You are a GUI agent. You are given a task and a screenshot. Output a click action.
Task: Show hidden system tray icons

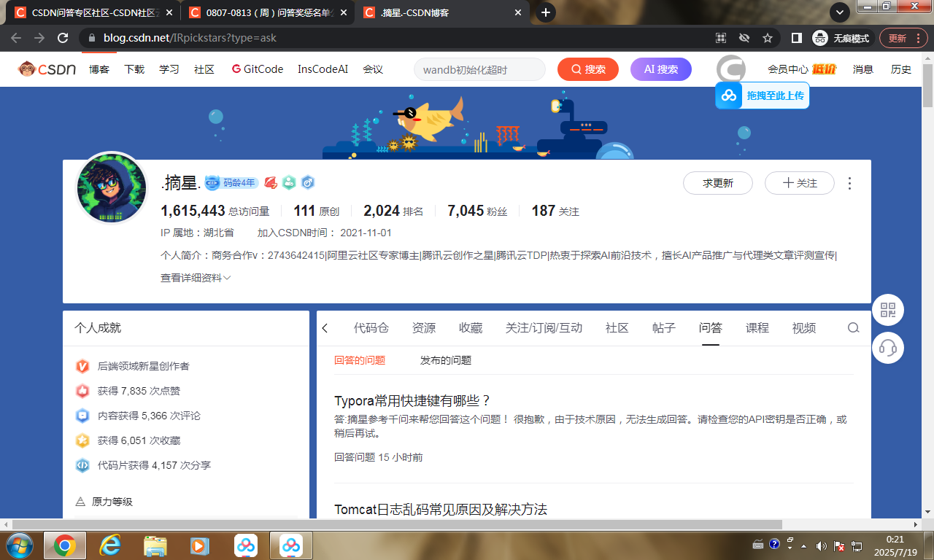click(804, 545)
